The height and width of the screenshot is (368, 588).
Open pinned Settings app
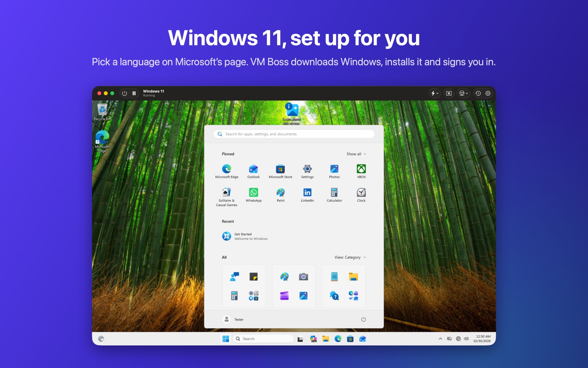pyautogui.click(x=307, y=171)
